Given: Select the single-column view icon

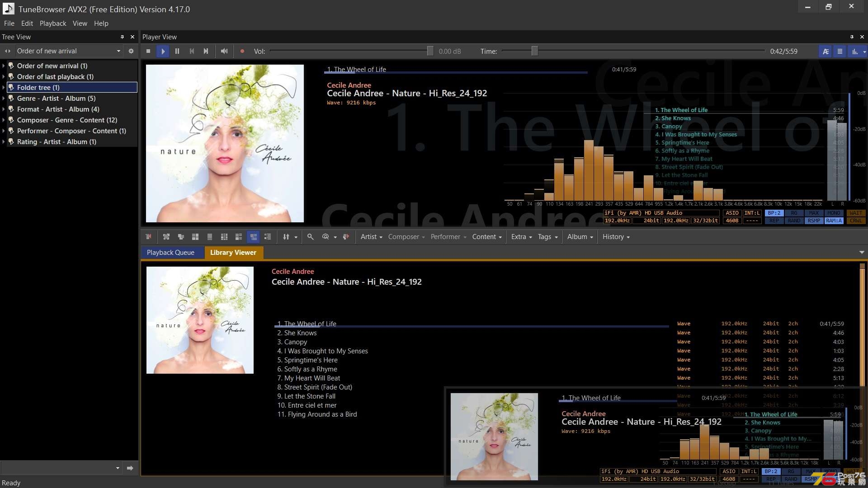Looking at the screenshot, I should (x=210, y=237).
